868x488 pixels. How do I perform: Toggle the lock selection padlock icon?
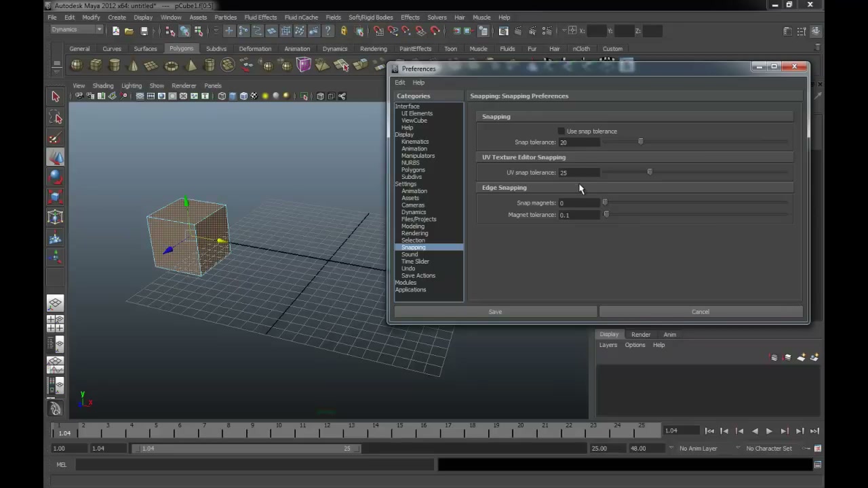(344, 31)
